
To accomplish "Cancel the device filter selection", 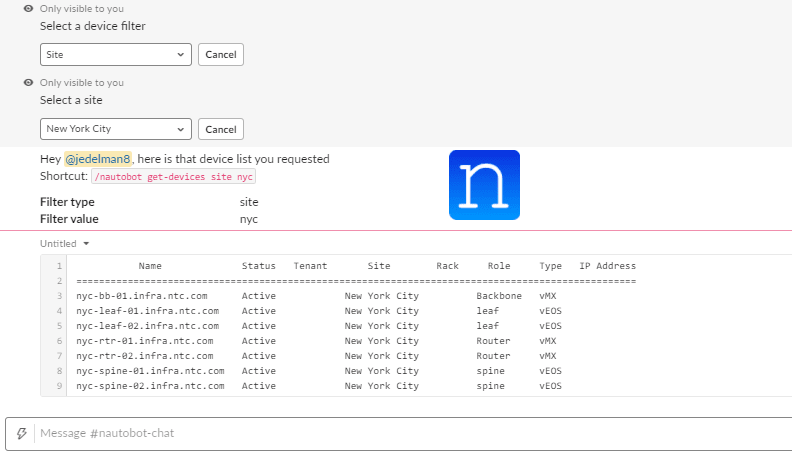I will pos(221,55).
